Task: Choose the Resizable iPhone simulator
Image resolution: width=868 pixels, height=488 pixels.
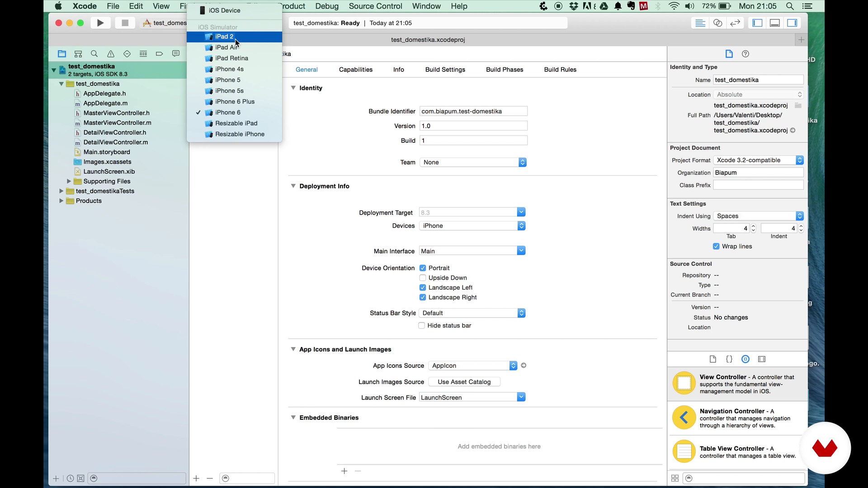Action: (x=234, y=134)
